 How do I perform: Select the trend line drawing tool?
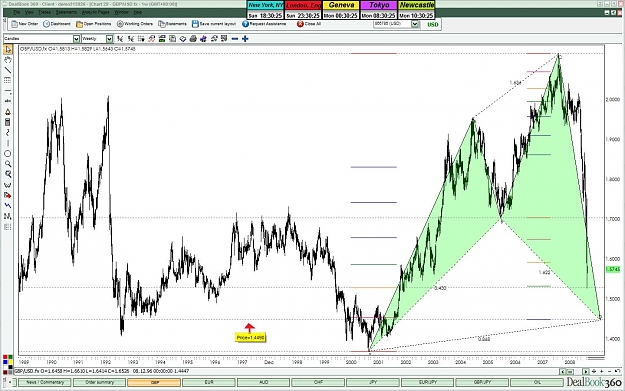pyautogui.click(x=8, y=70)
